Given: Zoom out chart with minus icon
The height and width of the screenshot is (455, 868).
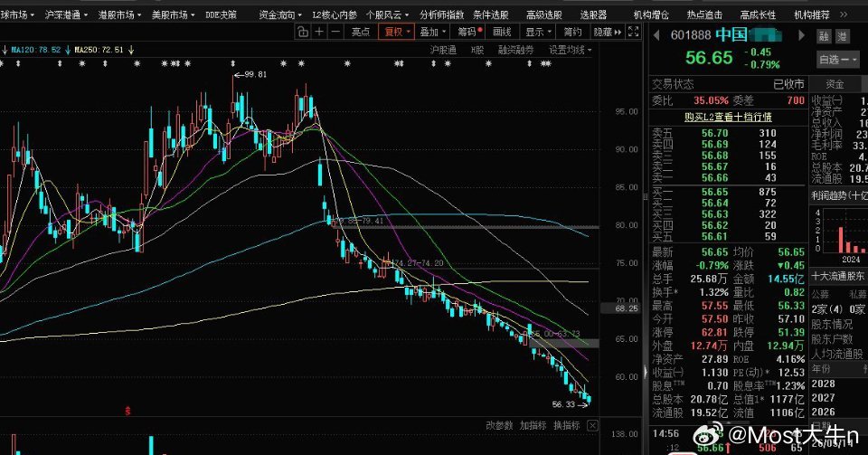Looking at the screenshot, I should coord(335,32).
